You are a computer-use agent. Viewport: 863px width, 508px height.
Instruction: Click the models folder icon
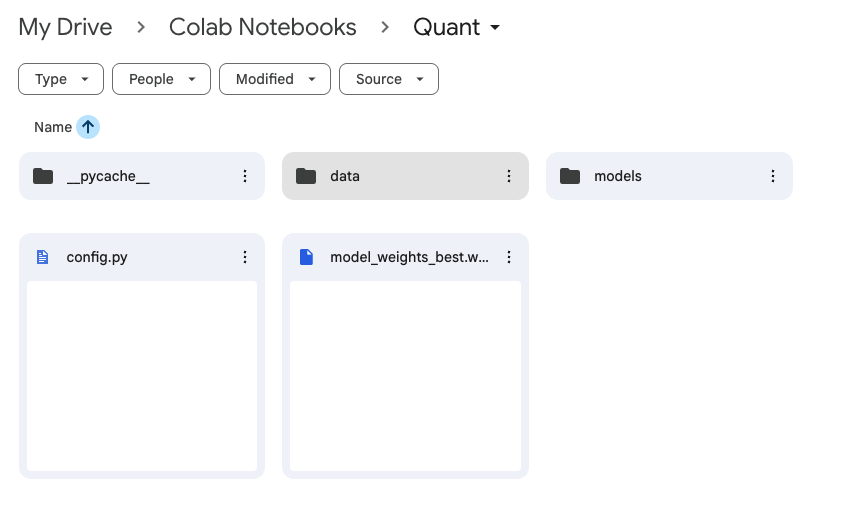[570, 176]
